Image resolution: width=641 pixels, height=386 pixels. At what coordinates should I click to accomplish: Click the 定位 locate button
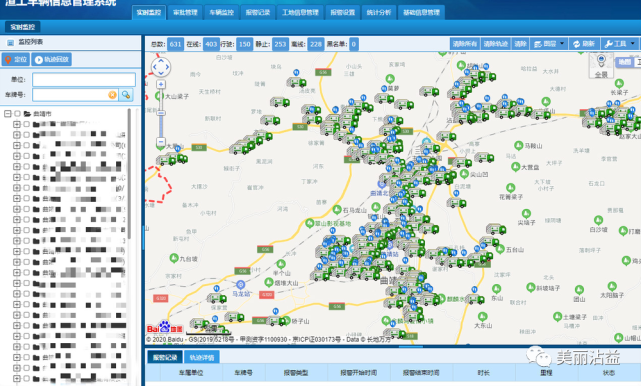click(x=16, y=60)
